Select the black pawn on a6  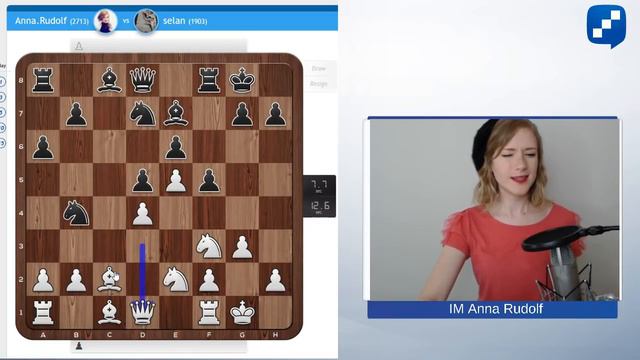point(43,147)
